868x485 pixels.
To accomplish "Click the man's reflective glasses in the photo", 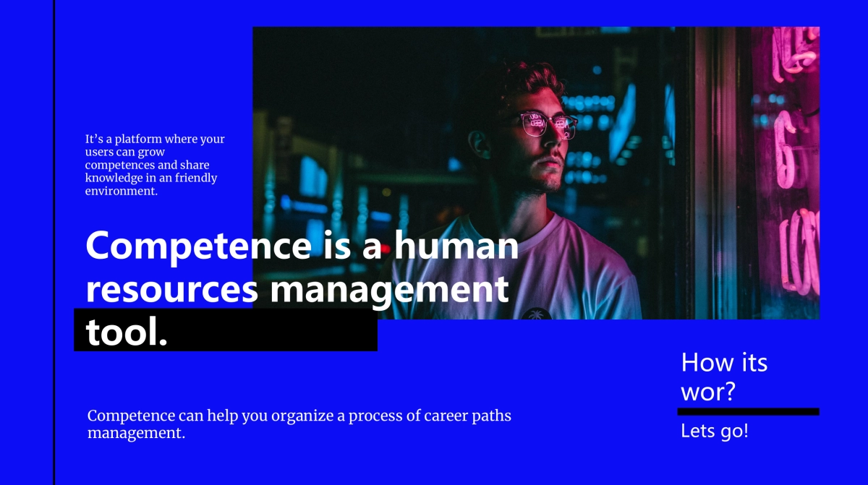I will 548,124.
